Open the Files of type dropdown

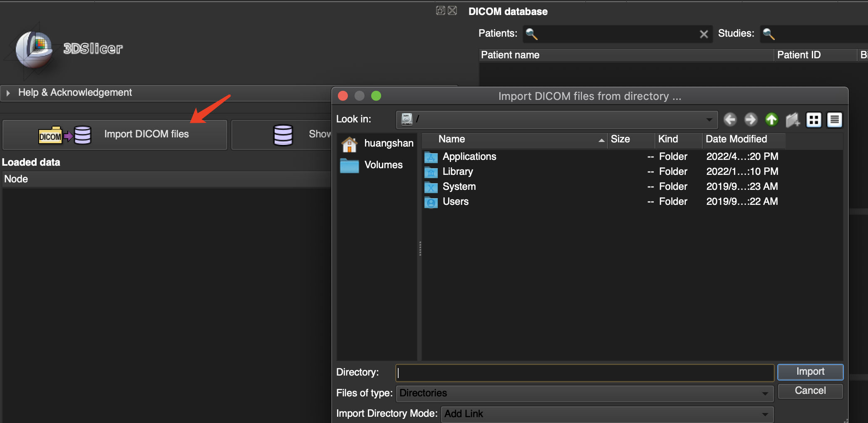pos(766,393)
